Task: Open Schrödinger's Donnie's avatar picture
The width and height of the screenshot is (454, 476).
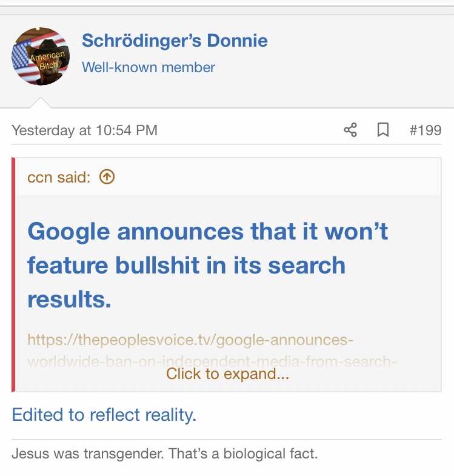Action: pyautogui.click(x=40, y=56)
